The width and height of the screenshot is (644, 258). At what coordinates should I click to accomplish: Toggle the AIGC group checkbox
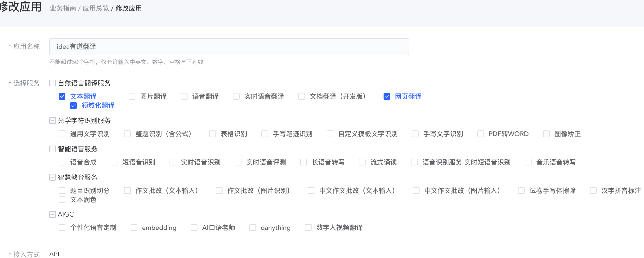[x=53, y=214]
